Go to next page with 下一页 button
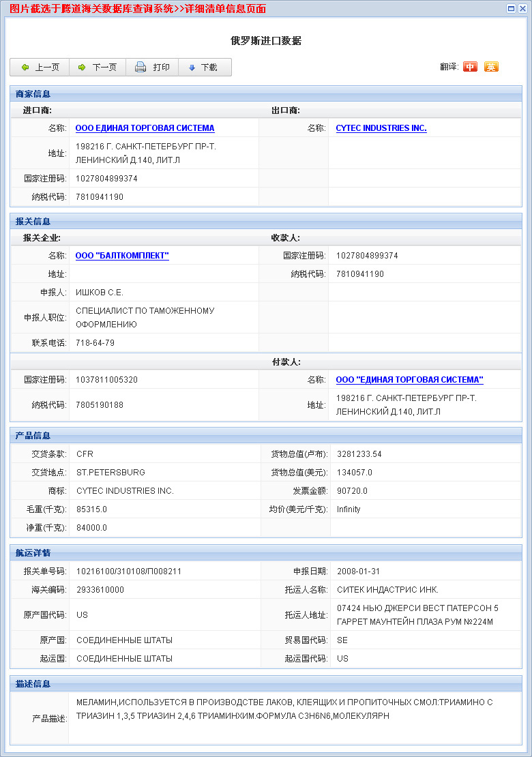 pos(97,68)
